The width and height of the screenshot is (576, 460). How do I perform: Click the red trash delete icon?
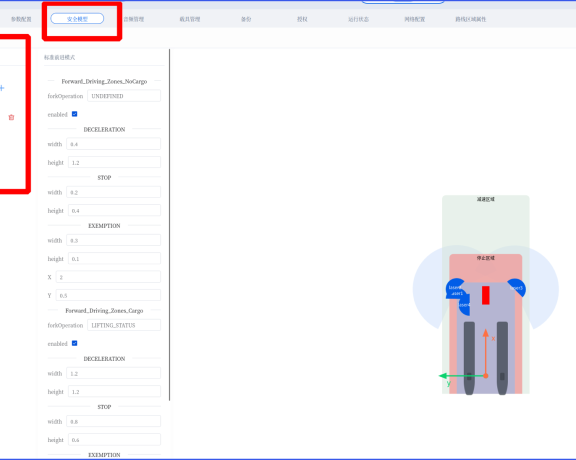(11, 117)
